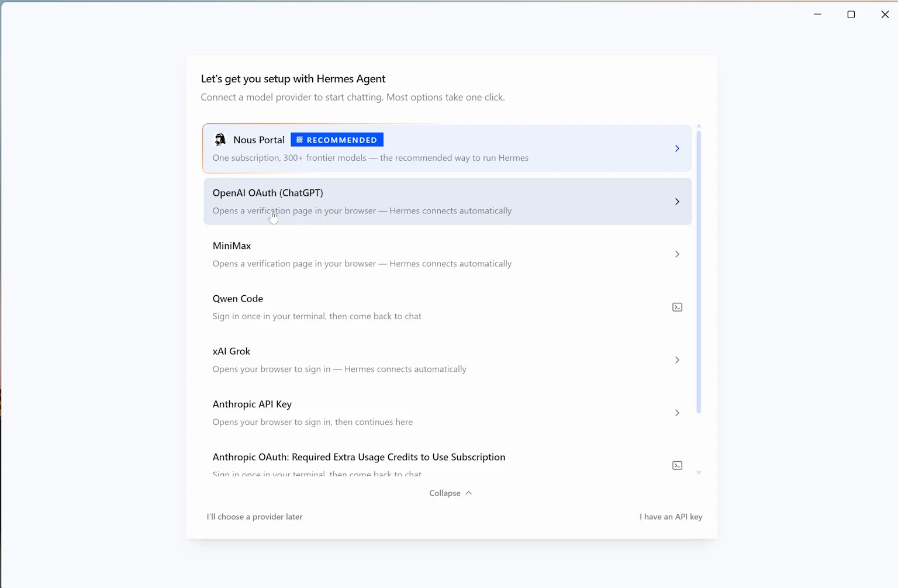The height and width of the screenshot is (588, 898).
Task: Choose OpenAI OAuth (ChatGPT) provider title
Action: tap(268, 193)
